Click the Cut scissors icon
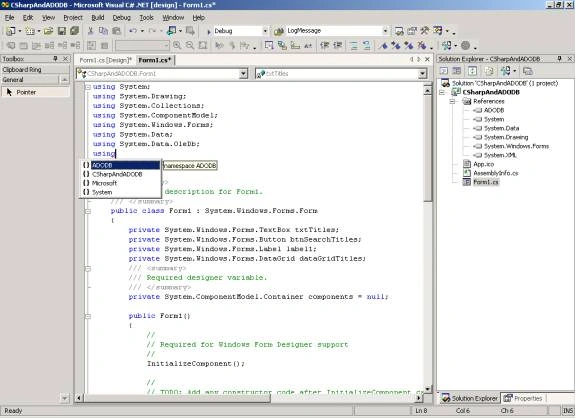The image size is (575, 418). (91, 31)
